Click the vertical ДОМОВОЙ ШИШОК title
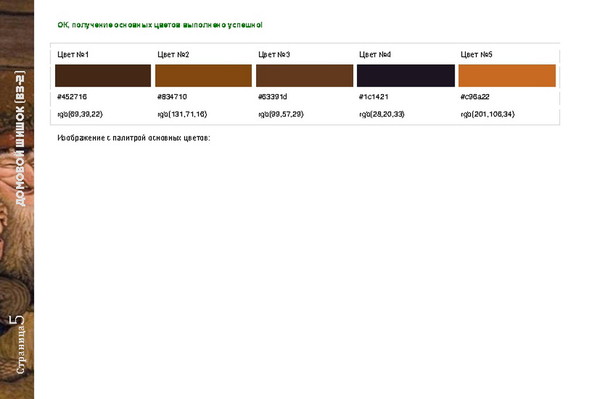This screenshot has width=600, height=399. [x=20, y=138]
